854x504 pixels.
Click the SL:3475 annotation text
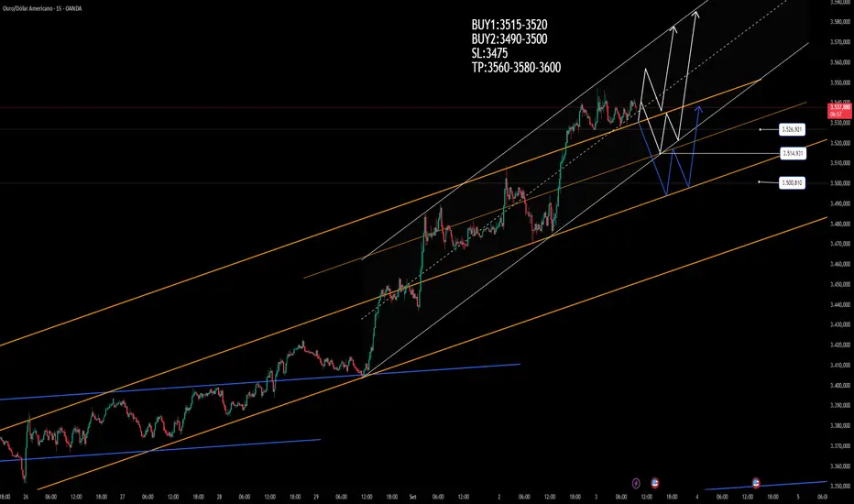(489, 53)
